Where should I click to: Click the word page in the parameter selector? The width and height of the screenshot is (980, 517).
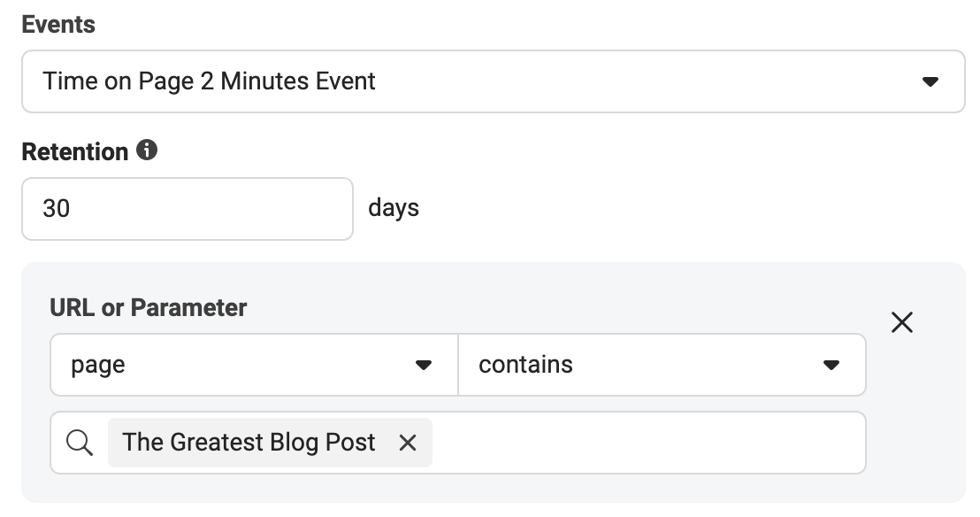[98, 366]
